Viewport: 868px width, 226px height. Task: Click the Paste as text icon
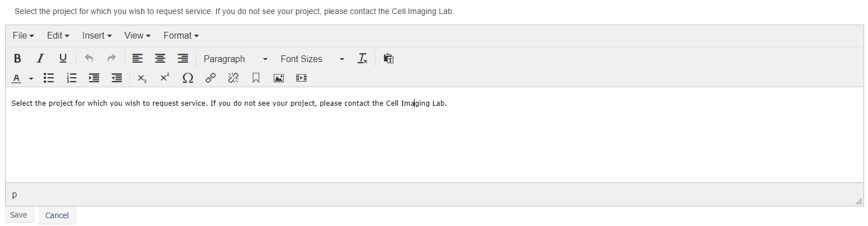(x=388, y=59)
